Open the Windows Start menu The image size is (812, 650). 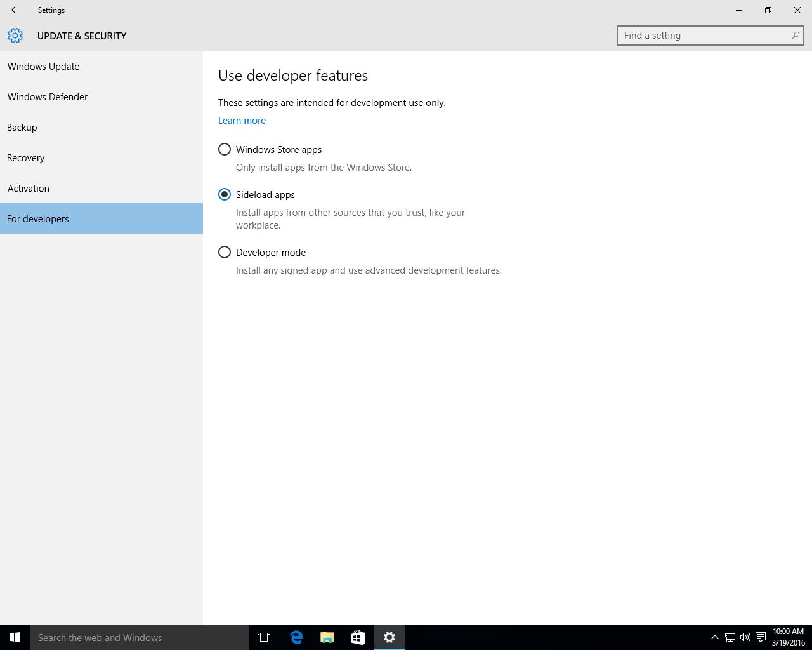pos(15,637)
